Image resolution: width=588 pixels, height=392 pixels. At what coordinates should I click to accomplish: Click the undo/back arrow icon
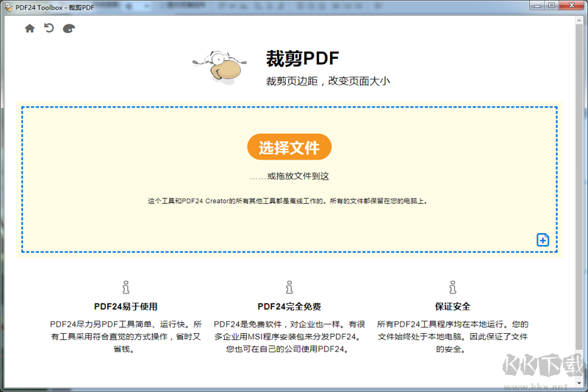[x=49, y=28]
